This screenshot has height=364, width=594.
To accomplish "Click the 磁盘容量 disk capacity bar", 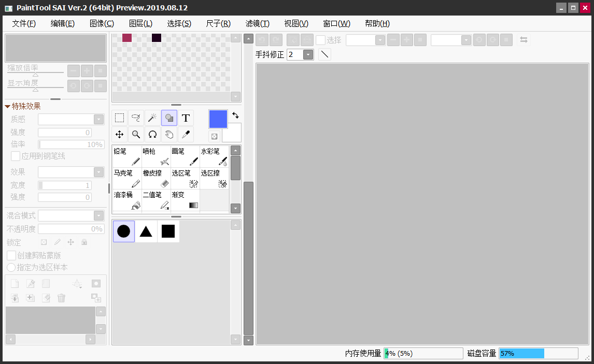I will click(539, 354).
